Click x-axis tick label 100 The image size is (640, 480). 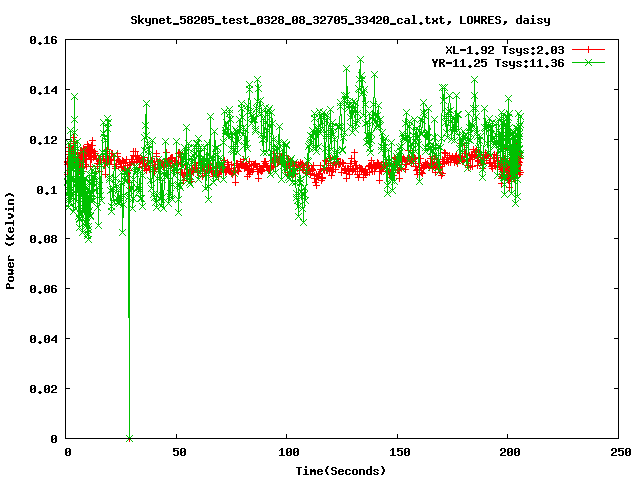click(289, 452)
